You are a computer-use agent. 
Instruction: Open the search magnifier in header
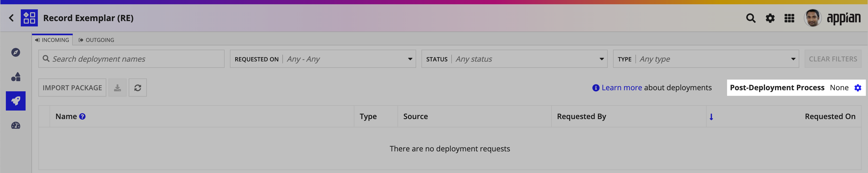click(x=751, y=18)
